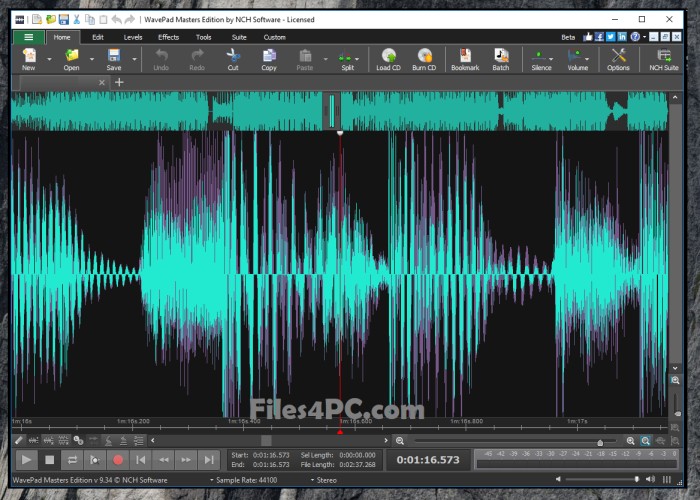Click the Rewind button
700x500 pixels.
(163, 460)
